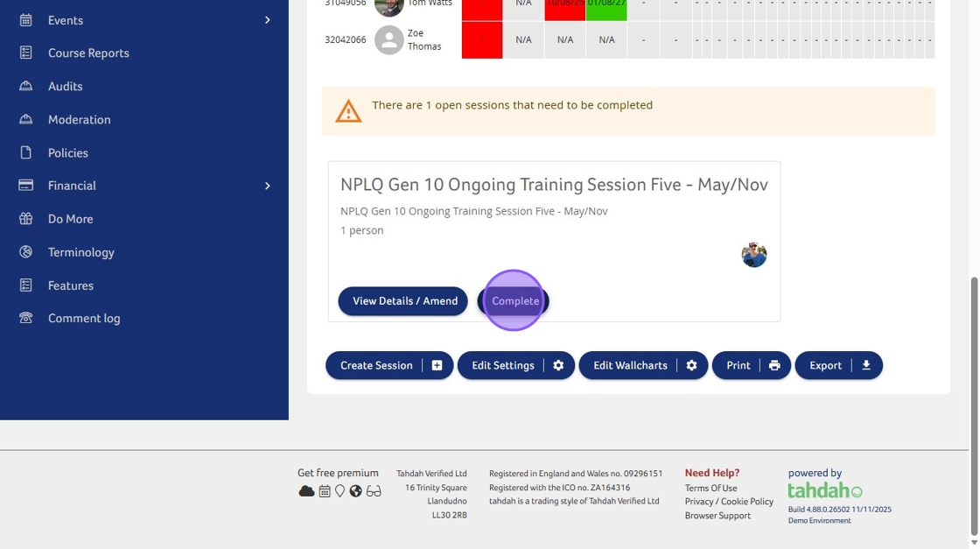Click Get free premium text
The image size is (980, 549).
pos(338,473)
